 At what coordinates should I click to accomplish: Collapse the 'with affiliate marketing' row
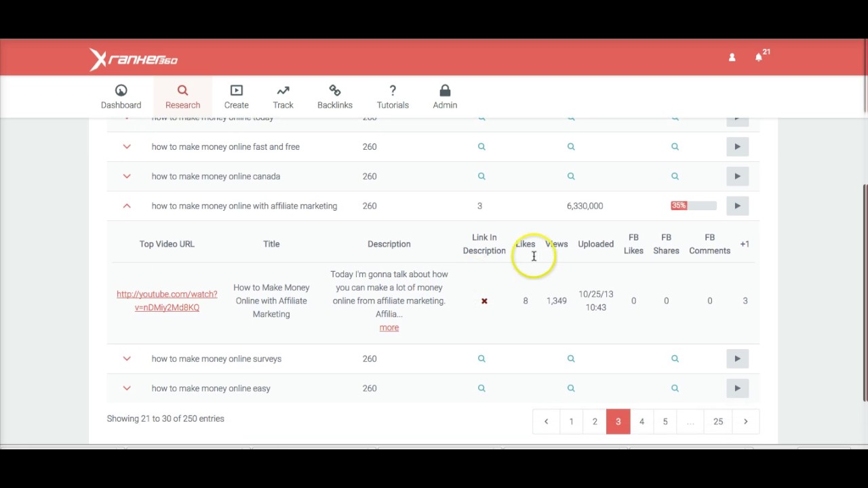click(127, 206)
